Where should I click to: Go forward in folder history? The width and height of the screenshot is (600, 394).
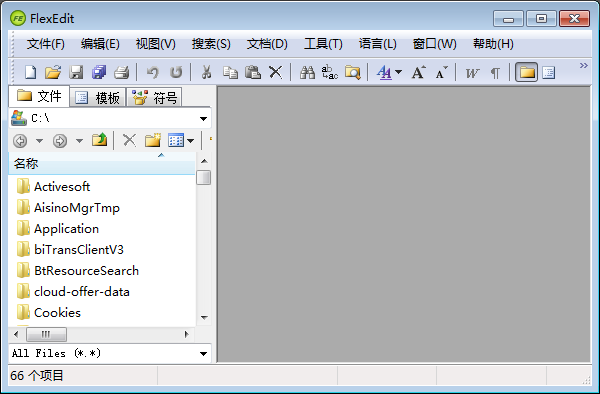point(60,141)
